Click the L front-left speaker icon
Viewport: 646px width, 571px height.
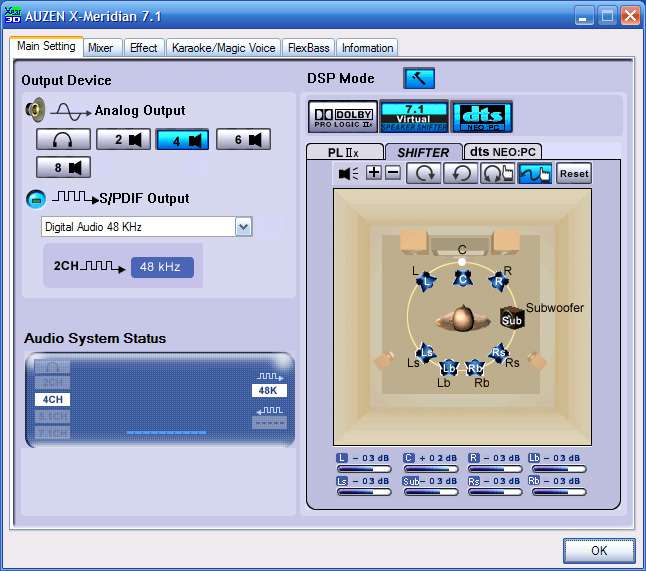(x=426, y=282)
